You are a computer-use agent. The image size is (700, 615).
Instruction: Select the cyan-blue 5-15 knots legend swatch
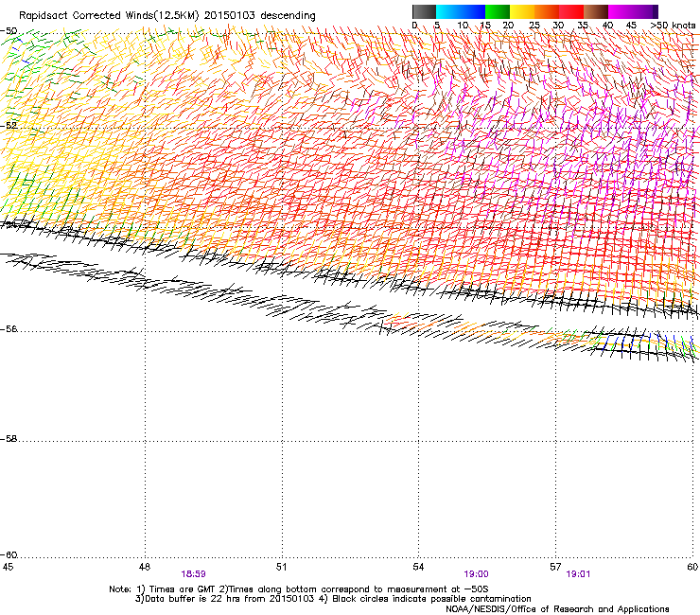click(461, 11)
